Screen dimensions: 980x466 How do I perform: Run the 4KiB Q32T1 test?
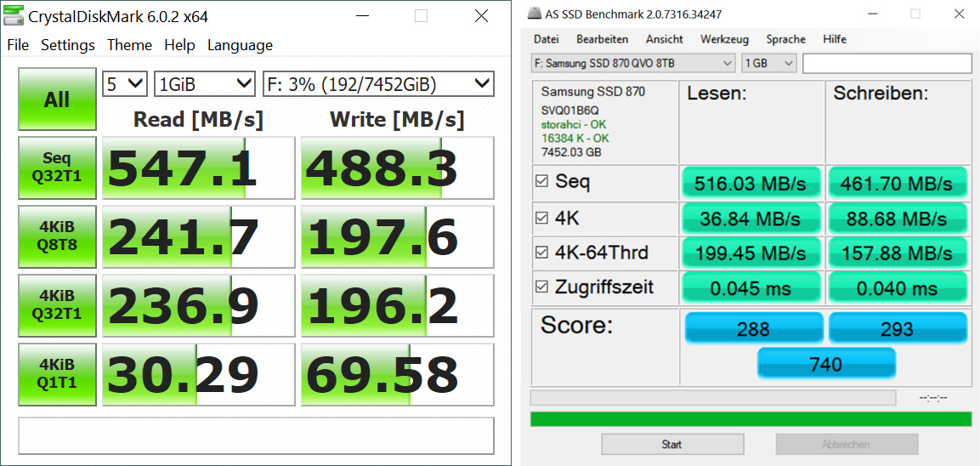click(x=56, y=305)
